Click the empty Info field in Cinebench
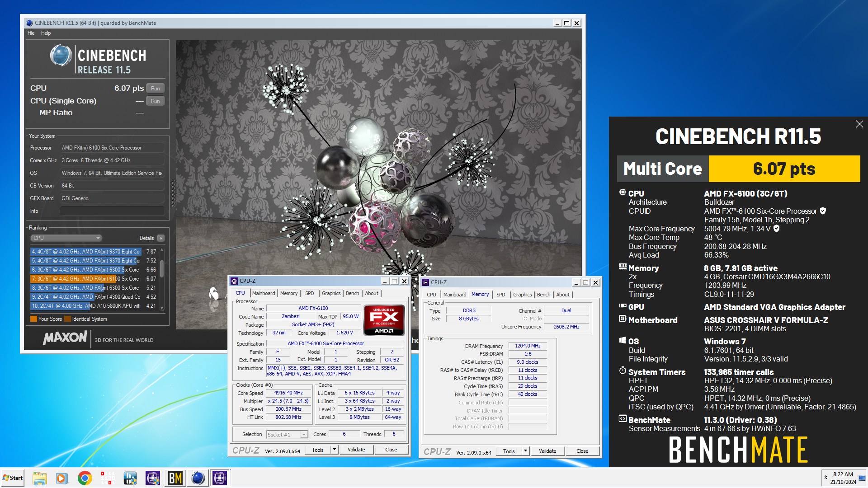The width and height of the screenshot is (868, 488). (112, 211)
